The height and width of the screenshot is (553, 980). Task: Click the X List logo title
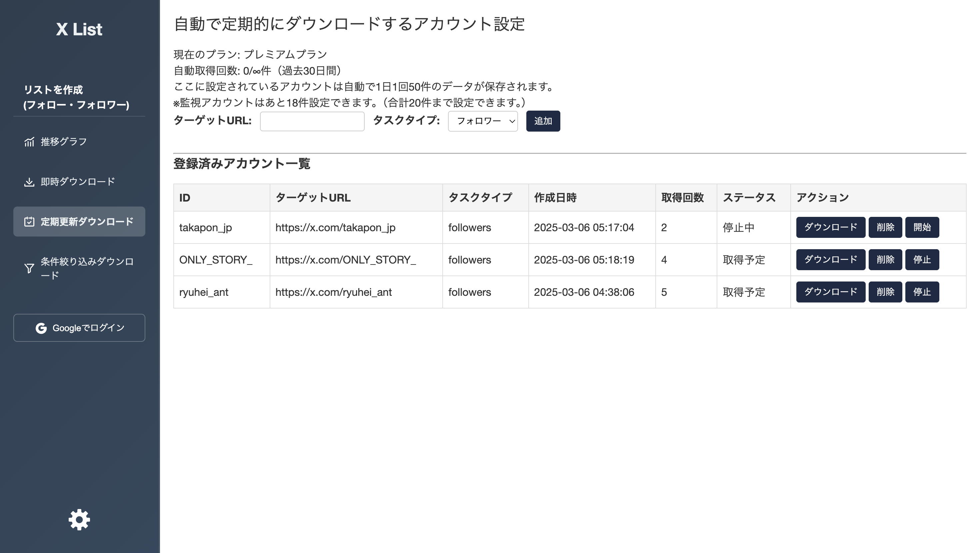click(x=79, y=29)
